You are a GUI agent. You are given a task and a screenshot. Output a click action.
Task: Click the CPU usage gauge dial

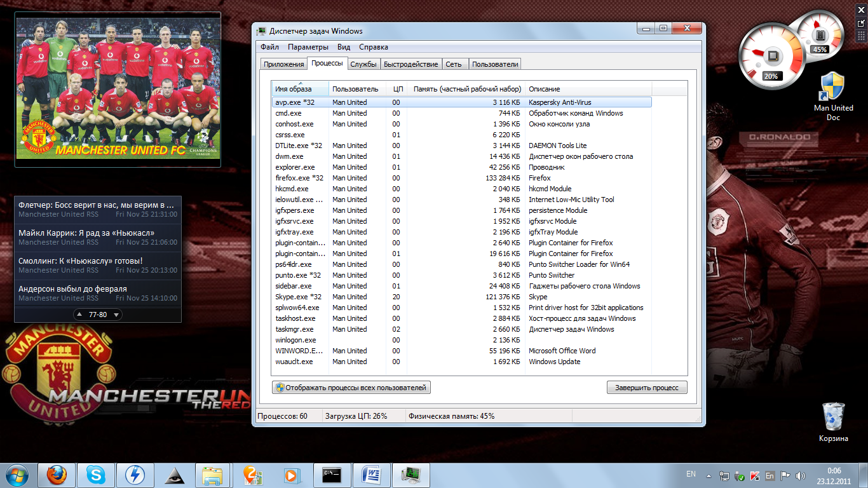coord(771,55)
